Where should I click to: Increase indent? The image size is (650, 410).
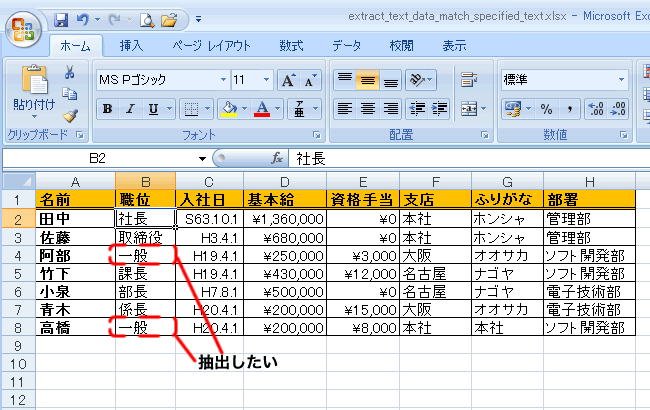click(439, 109)
